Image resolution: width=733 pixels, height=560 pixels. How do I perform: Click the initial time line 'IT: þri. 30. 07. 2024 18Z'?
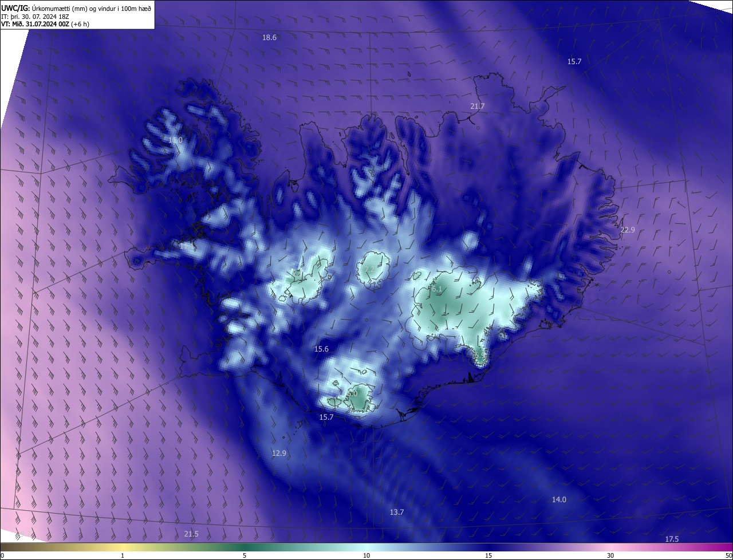pyautogui.click(x=36, y=16)
